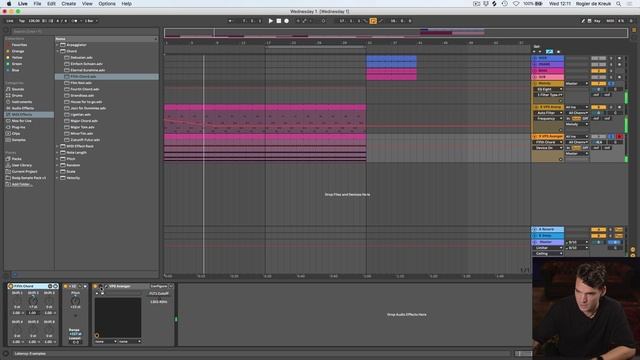The width and height of the screenshot is (640, 360).
Task: Save the Fifth Chord preset with the disk icon
Action: [56, 286]
